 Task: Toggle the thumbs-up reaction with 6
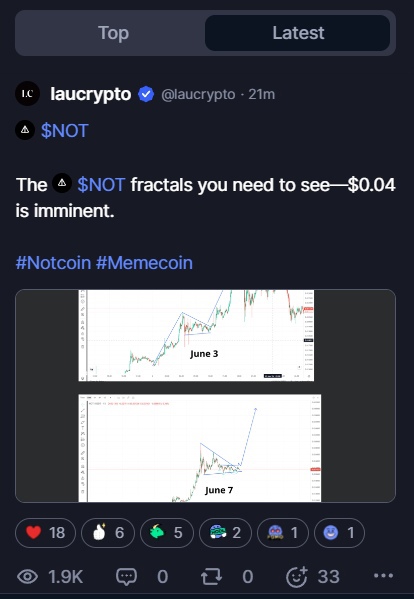pyautogui.click(x=108, y=533)
